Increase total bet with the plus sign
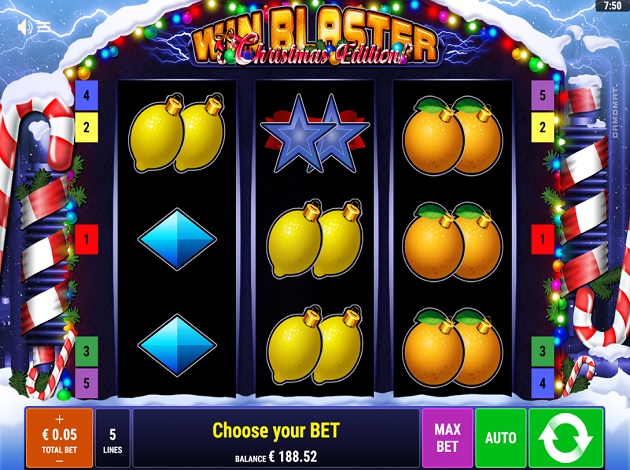This screenshot has width=630, height=470. coord(59,419)
